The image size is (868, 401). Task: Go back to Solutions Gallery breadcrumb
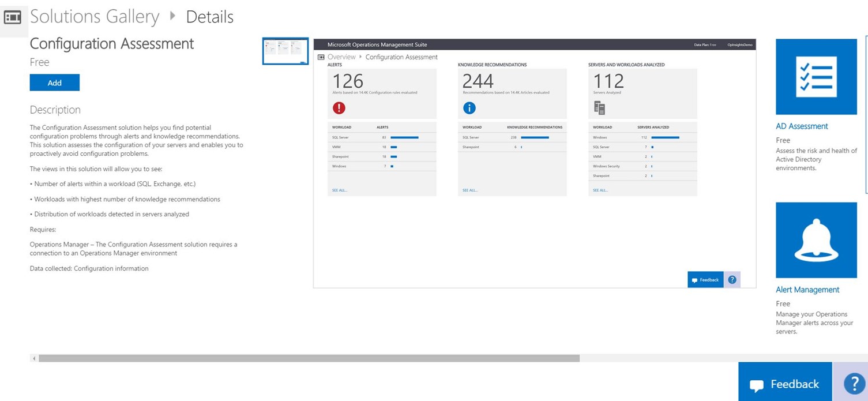tap(95, 17)
